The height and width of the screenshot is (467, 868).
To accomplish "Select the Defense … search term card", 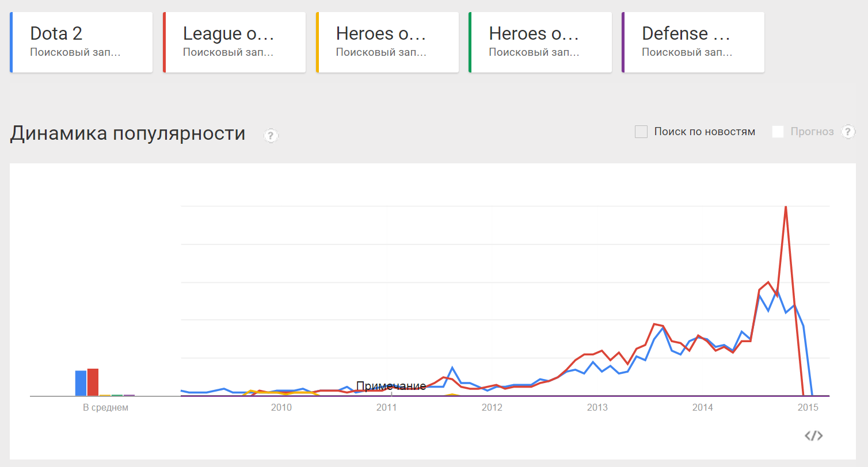I will tap(693, 43).
